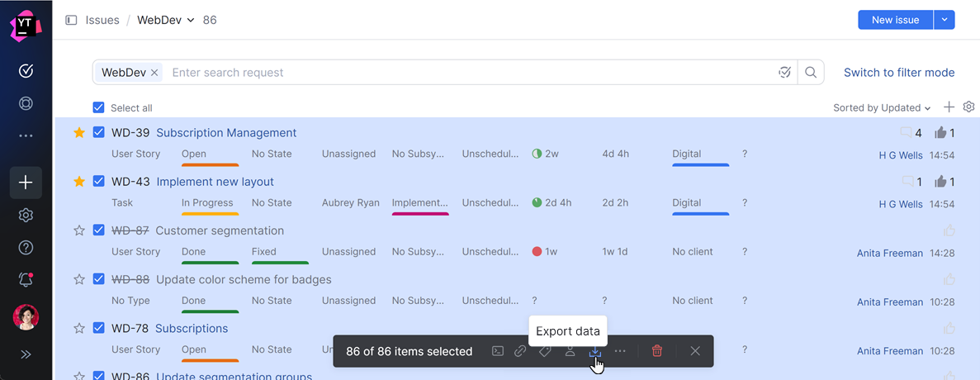This screenshot has height=380, width=980.
Task: Click the New issue button
Action: click(895, 20)
